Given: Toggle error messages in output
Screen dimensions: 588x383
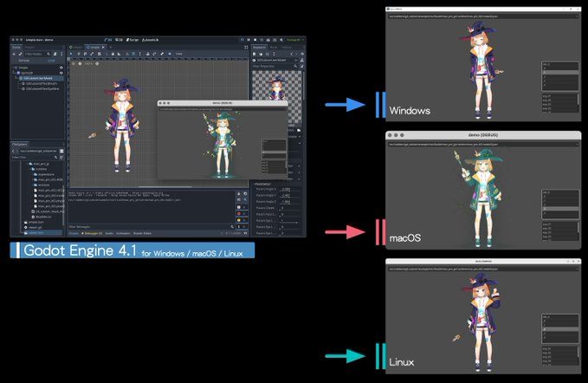Looking at the screenshot, I should click(241, 213).
